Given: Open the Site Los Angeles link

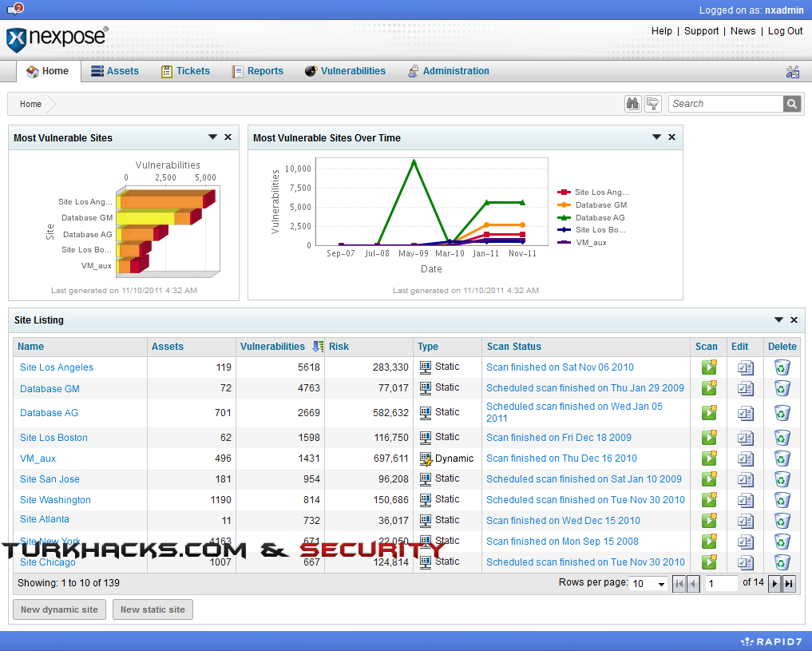Looking at the screenshot, I should [x=57, y=367].
